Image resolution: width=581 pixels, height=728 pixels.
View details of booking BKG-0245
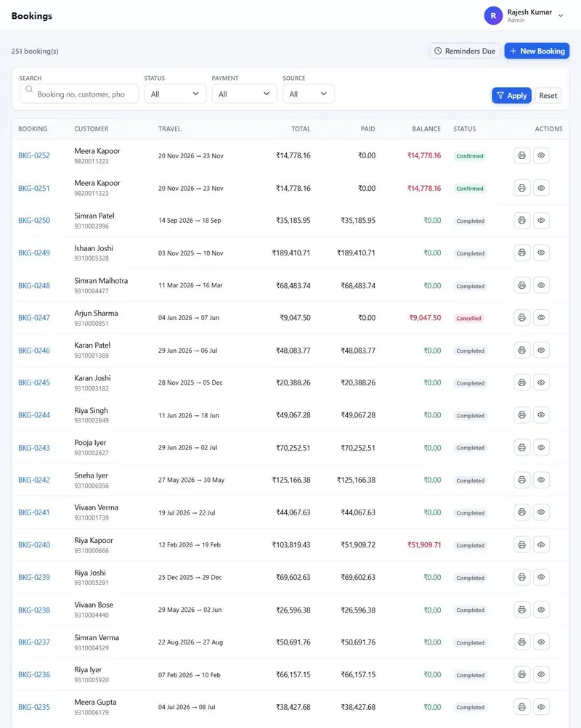pyautogui.click(x=541, y=383)
